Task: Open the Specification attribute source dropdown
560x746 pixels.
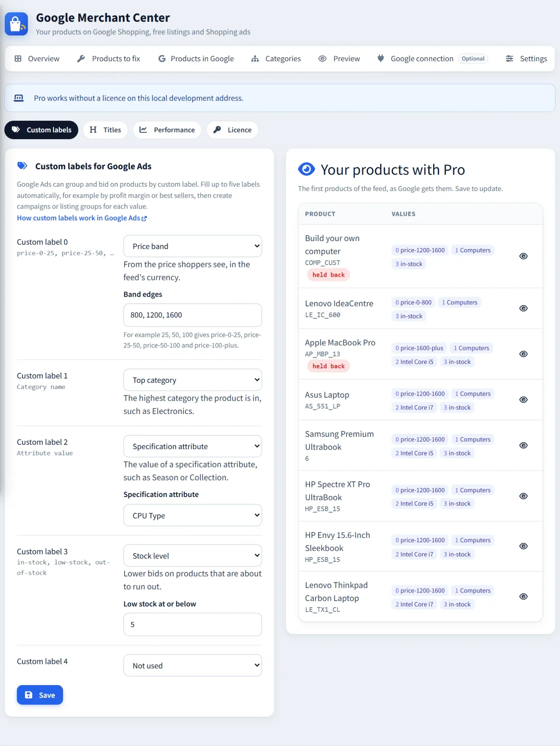Action: 192,446
